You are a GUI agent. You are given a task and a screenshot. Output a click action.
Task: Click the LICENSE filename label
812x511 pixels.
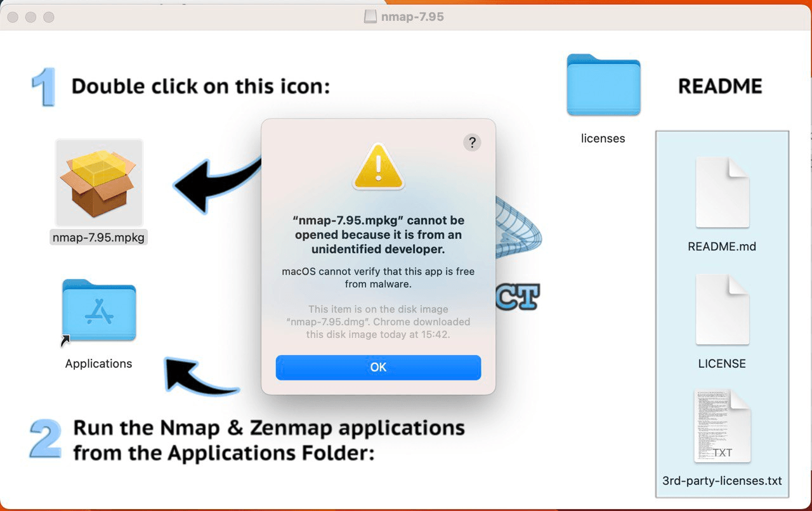pos(722,364)
